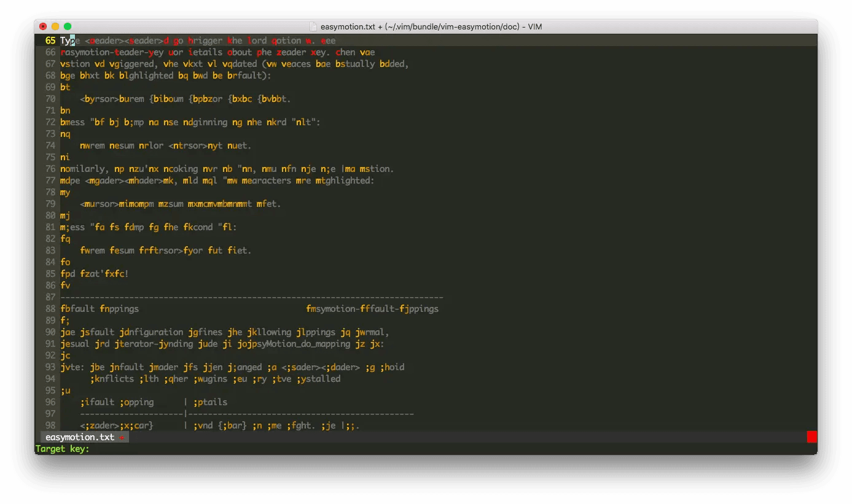The image size is (852, 504).
Task: Click line number 65 in the gutter
Action: pos(50,41)
